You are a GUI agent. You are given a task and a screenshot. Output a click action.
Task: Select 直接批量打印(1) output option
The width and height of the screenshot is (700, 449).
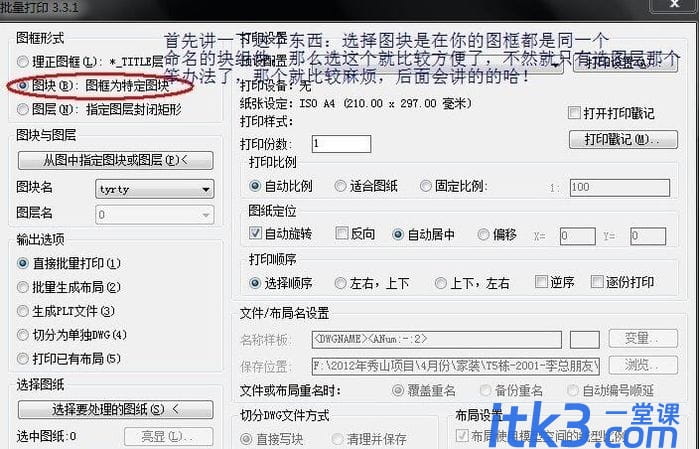point(23,263)
